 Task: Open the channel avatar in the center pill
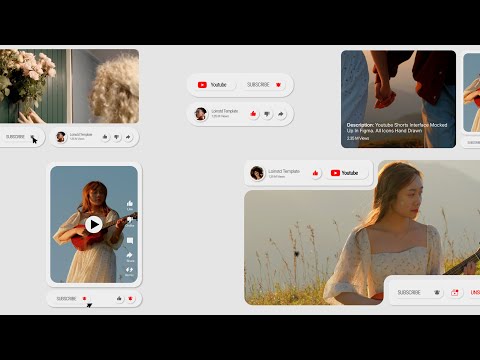[201, 114]
